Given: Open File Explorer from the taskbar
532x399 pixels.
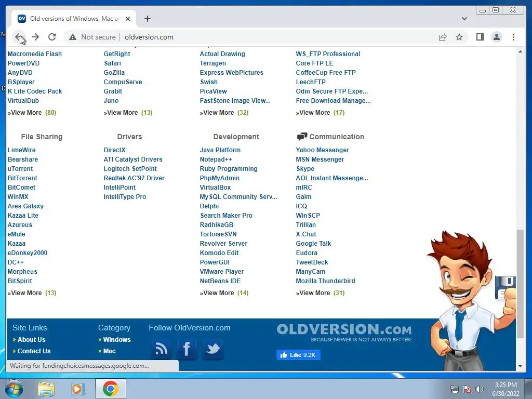Looking at the screenshot, I should [46, 389].
